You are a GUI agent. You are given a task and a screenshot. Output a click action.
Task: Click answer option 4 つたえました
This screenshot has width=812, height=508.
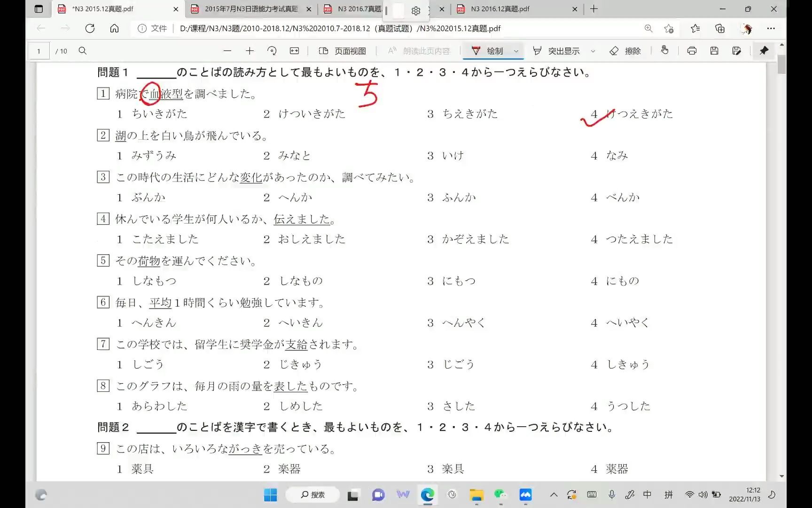[x=632, y=239]
